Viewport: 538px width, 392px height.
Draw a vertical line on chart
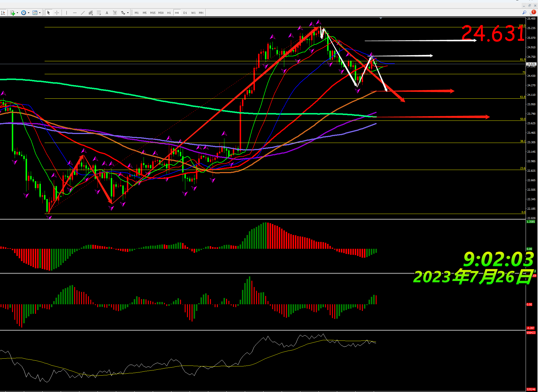click(66, 13)
